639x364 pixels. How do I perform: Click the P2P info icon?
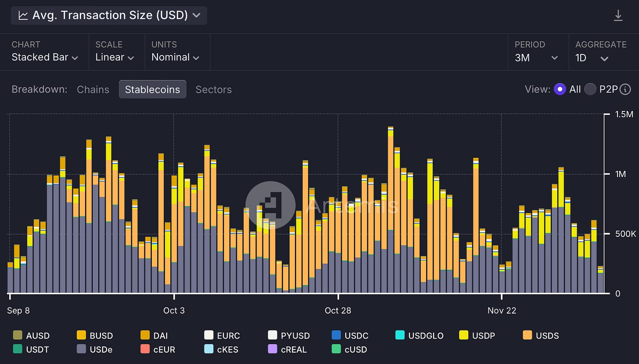tap(625, 89)
